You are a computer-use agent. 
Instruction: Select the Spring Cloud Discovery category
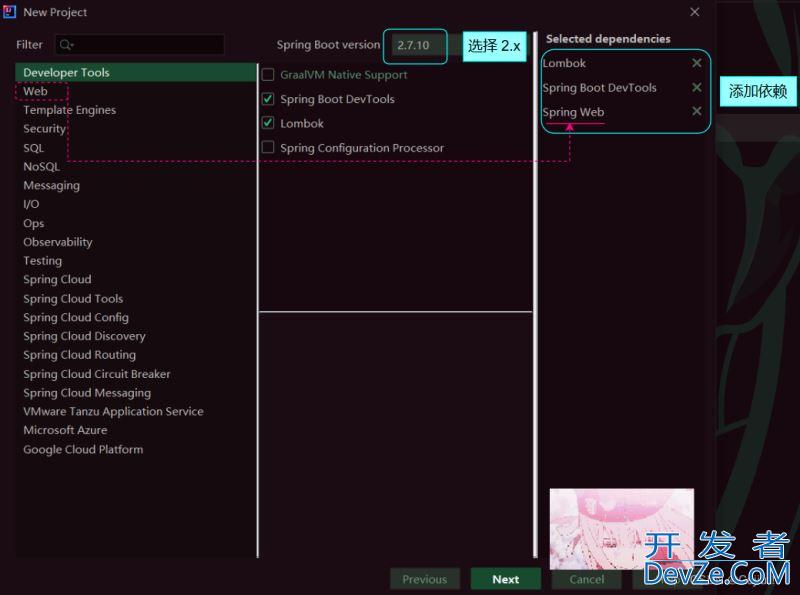136,336
